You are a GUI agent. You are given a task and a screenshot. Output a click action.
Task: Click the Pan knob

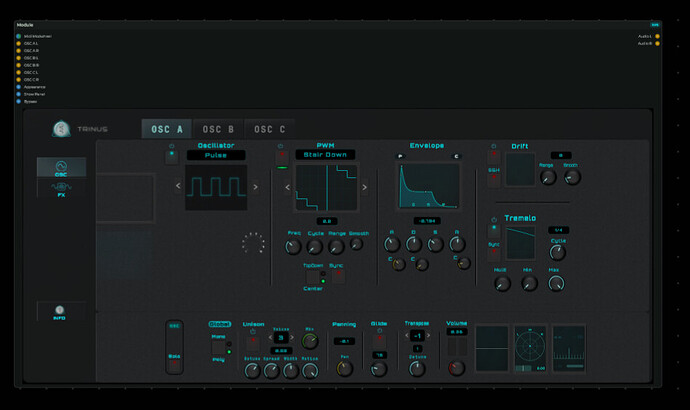345,369
